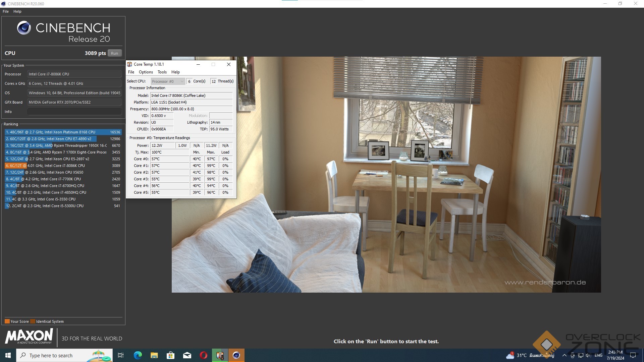644x362 pixels.
Task: Open Core Temp Tools menu
Action: coord(162,72)
